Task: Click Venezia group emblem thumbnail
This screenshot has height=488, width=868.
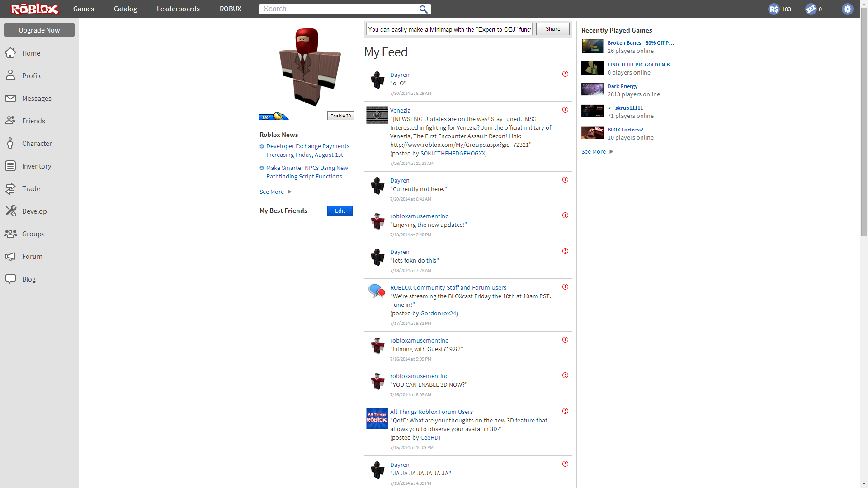Action: [x=377, y=115]
